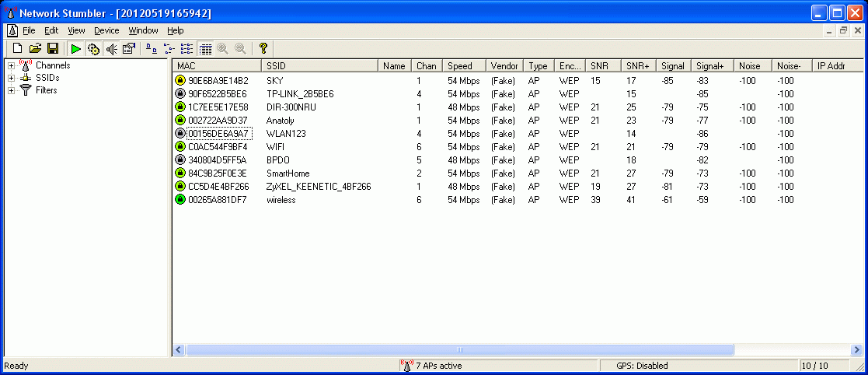The image size is (868, 375).
Task: Sort by the IP Addr column header
Action: click(838, 66)
